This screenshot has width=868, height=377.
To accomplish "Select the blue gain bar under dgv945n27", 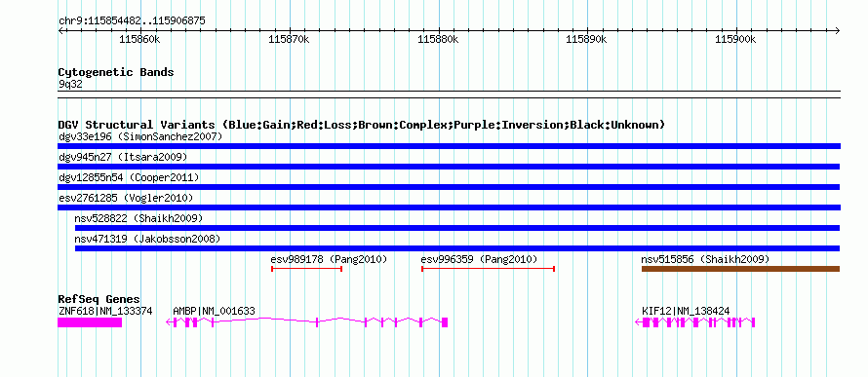I will point(449,167).
